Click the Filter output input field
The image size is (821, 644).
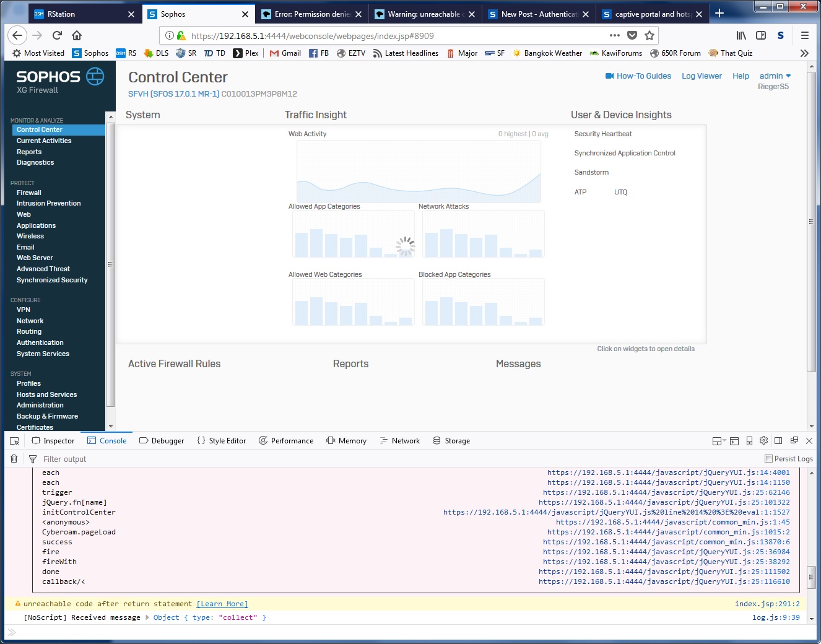[396, 459]
